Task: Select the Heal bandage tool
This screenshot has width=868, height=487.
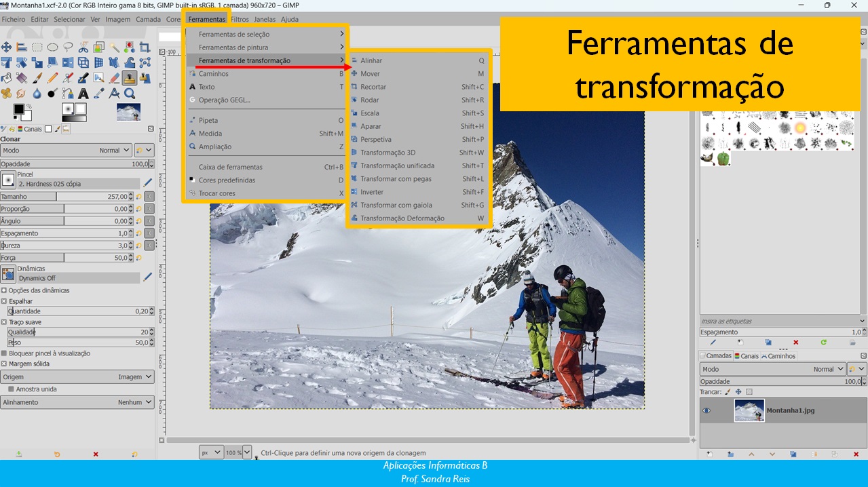Action: point(6,94)
